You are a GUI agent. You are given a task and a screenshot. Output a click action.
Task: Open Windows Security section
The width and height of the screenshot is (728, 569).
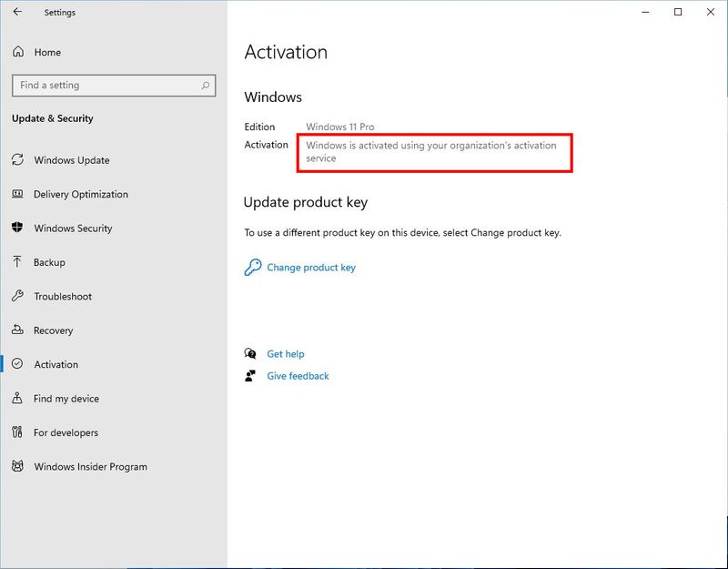coord(73,229)
